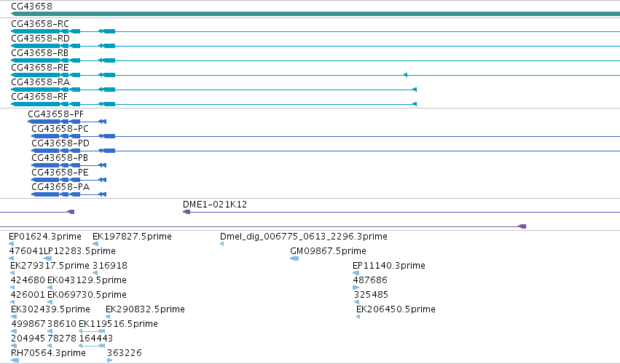620x364 pixels.
Task: Select the 316918 feature
Action: coord(110,266)
